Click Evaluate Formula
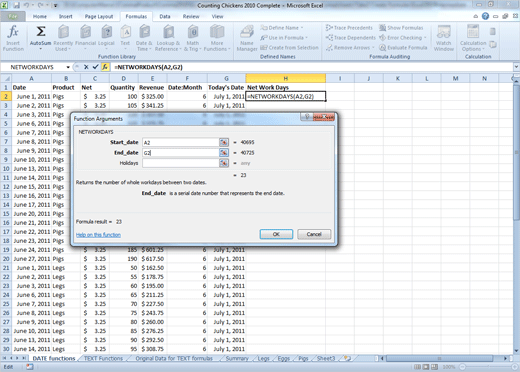 pos(403,48)
